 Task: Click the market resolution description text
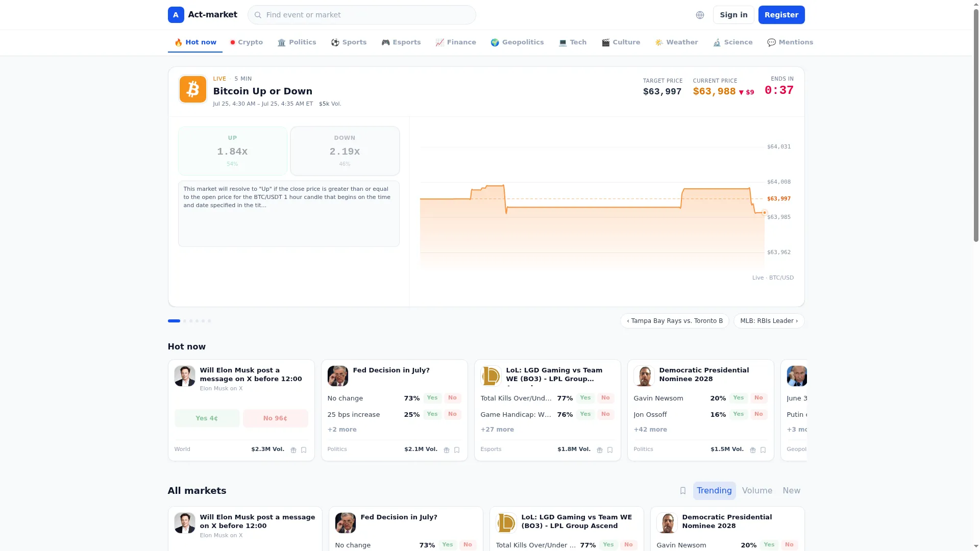point(287,197)
